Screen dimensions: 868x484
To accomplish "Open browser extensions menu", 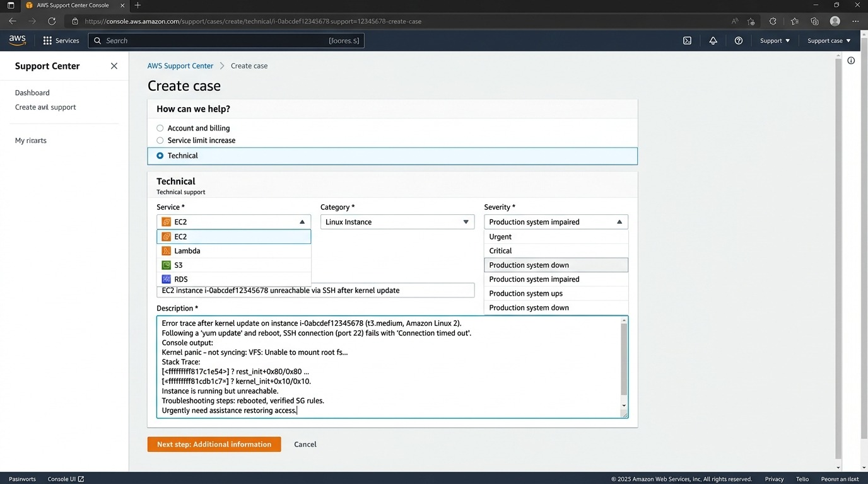I will coord(773,21).
